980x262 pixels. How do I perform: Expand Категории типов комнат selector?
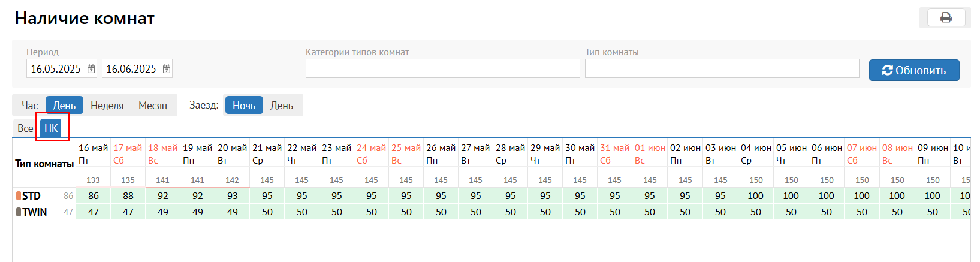(442, 68)
